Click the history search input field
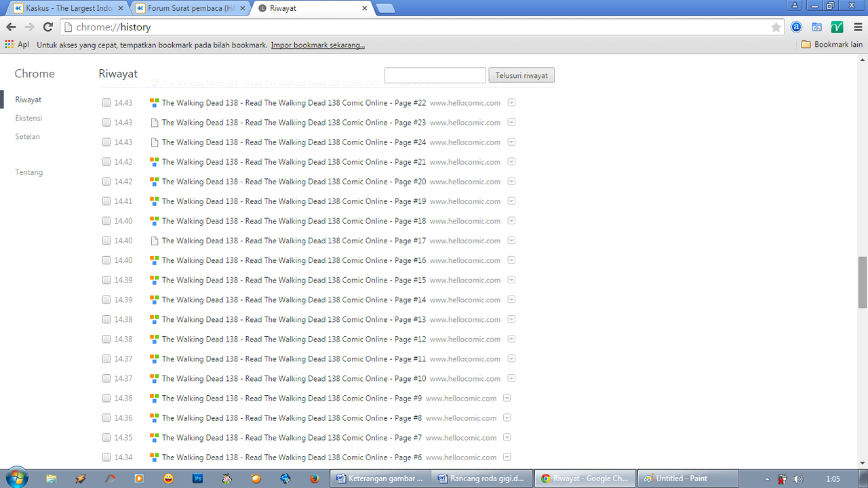The width and height of the screenshot is (868, 488). [435, 75]
